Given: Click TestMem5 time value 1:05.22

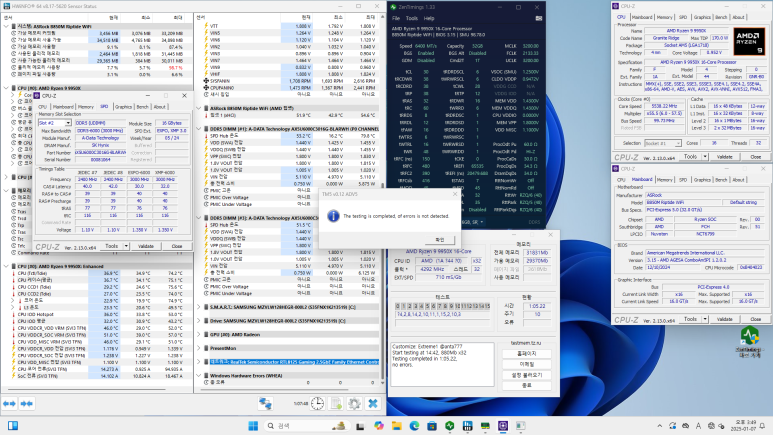Looking at the screenshot, I should click(x=536, y=306).
